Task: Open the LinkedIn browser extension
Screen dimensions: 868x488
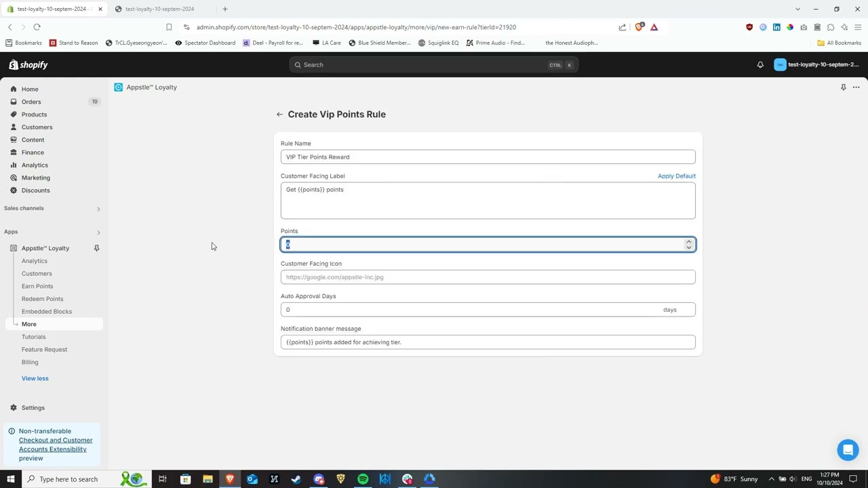Action: [776, 27]
